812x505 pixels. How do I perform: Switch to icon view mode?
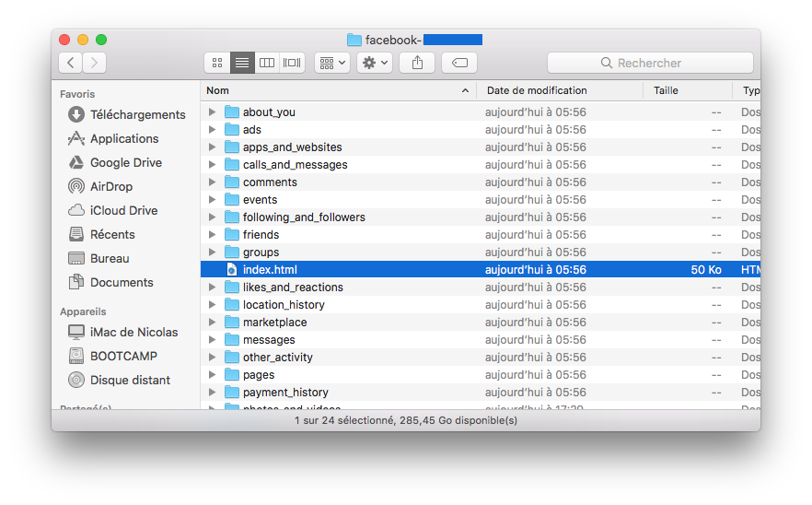tap(217, 63)
